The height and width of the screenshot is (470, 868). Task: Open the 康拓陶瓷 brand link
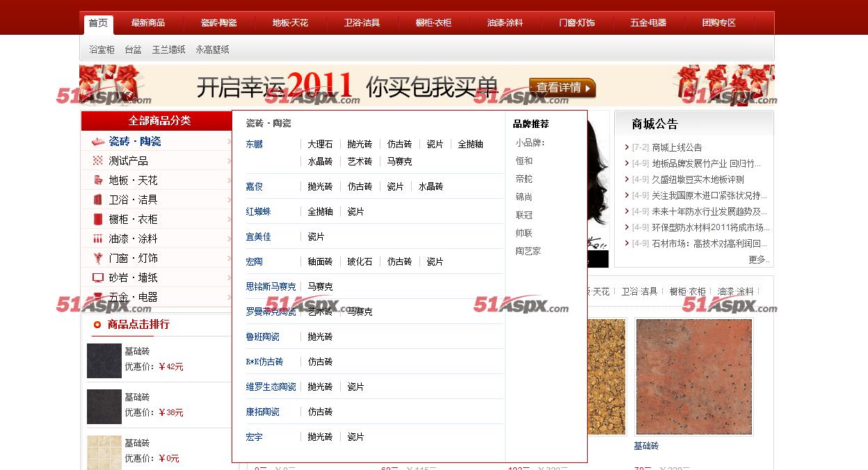tap(263, 412)
